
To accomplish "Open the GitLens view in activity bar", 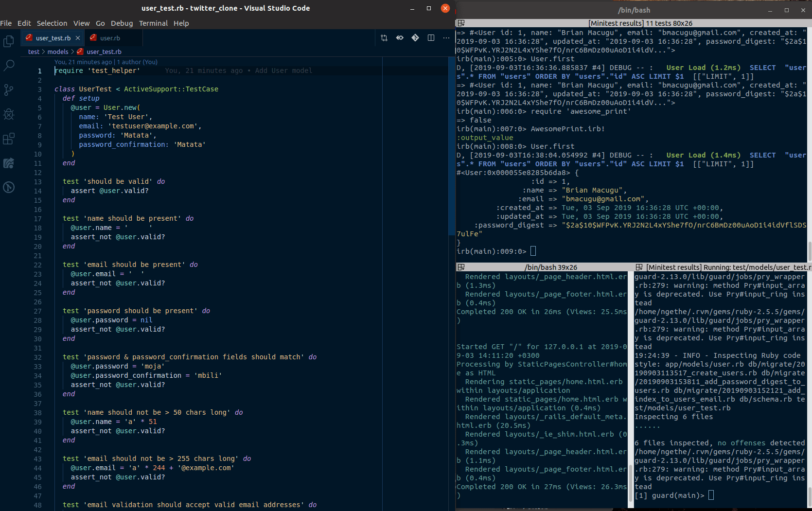I will [9, 187].
